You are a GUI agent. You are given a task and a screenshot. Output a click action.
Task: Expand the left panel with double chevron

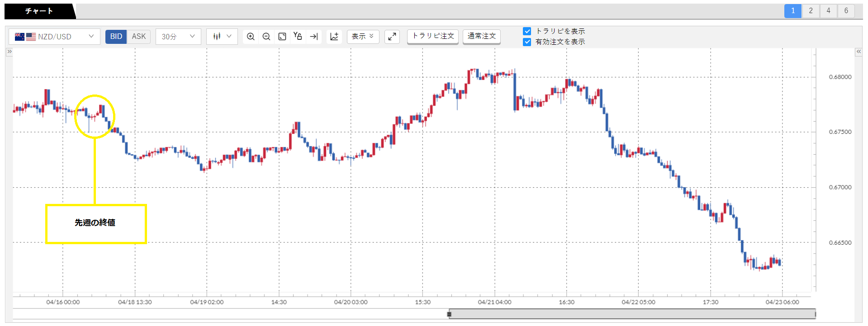click(9, 52)
